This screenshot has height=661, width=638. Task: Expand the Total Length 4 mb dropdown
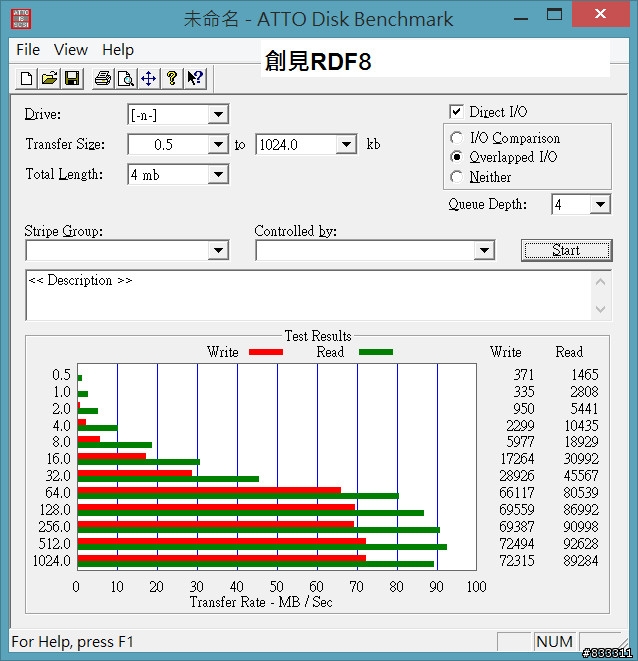[x=218, y=174]
